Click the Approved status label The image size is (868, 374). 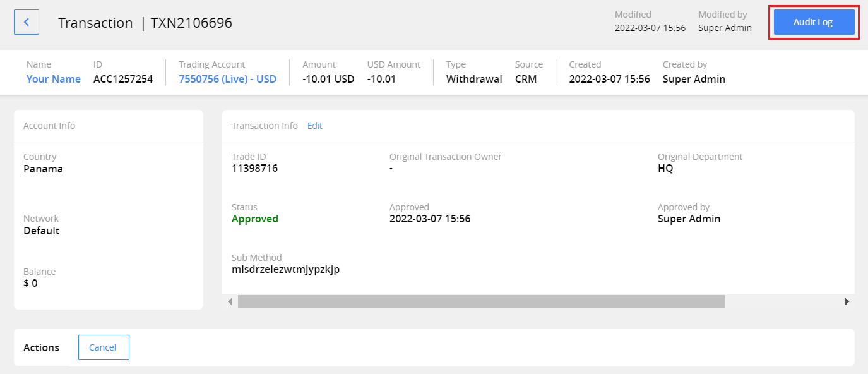click(x=255, y=219)
